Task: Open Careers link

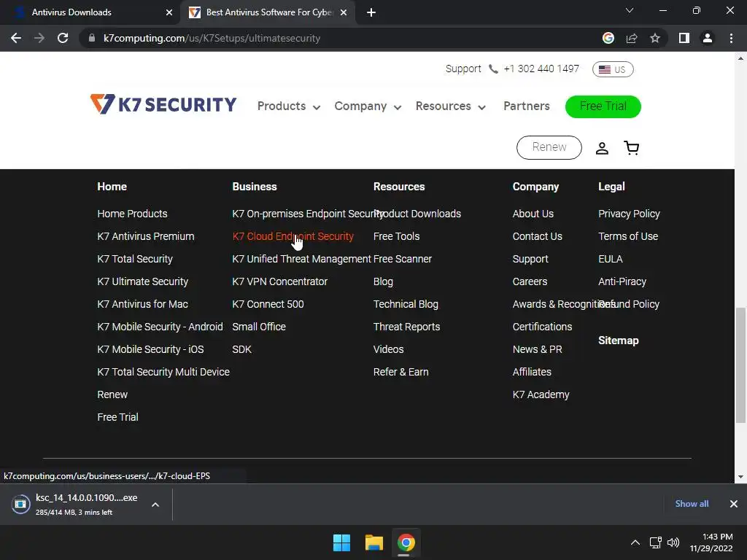Action: click(x=530, y=282)
